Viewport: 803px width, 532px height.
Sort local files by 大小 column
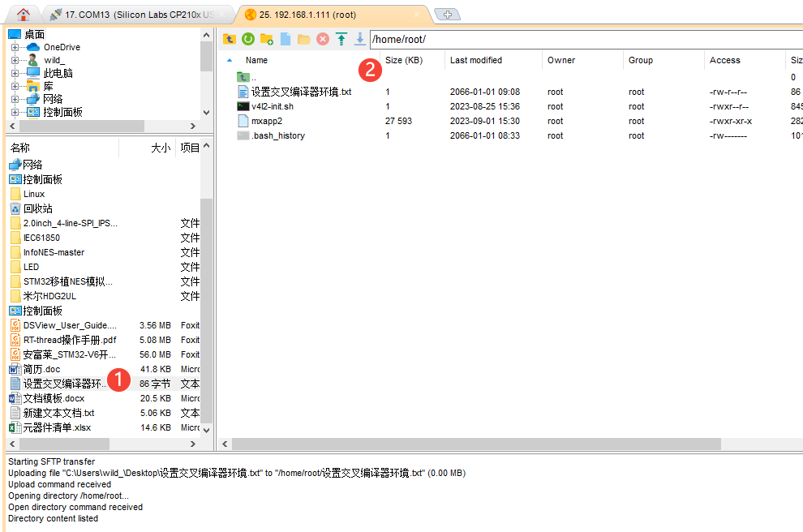click(161, 148)
